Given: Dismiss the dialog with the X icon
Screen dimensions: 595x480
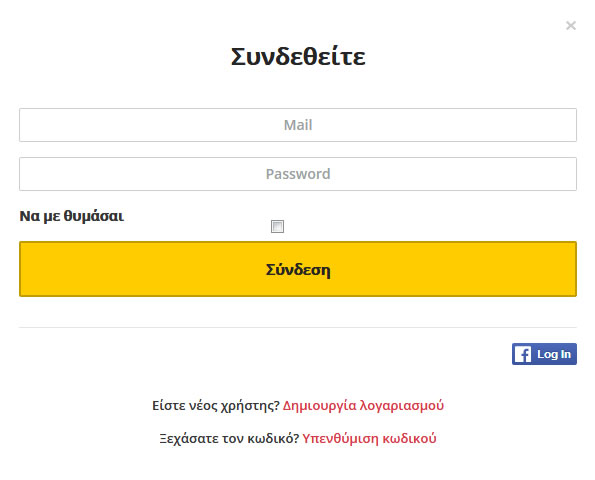Looking at the screenshot, I should (x=571, y=25).
